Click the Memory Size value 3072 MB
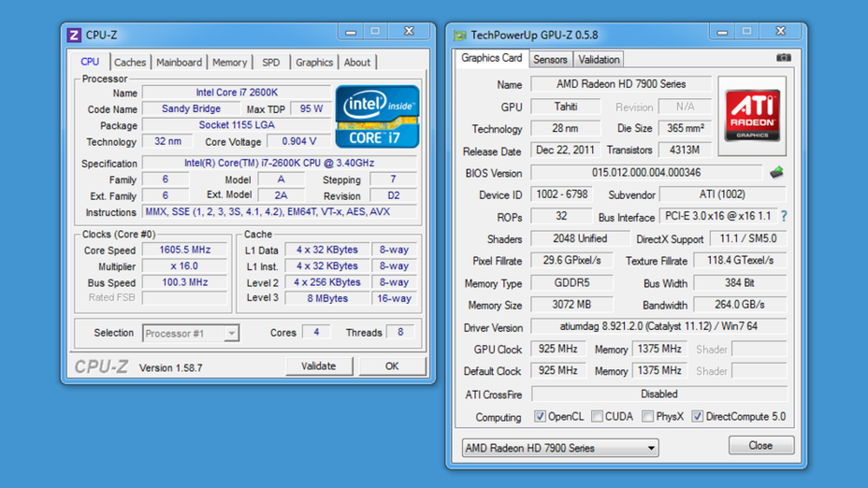This screenshot has height=488, width=868. pos(572,305)
